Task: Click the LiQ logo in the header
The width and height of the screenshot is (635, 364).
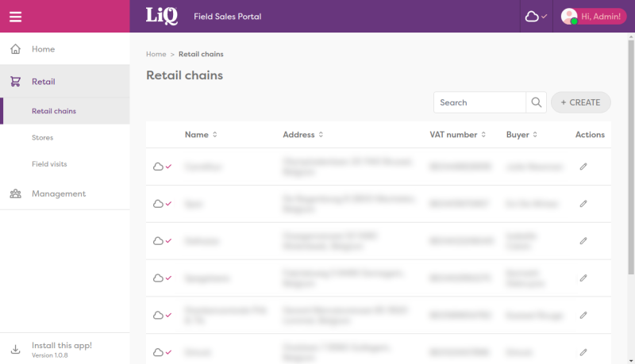Action: point(162,16)
